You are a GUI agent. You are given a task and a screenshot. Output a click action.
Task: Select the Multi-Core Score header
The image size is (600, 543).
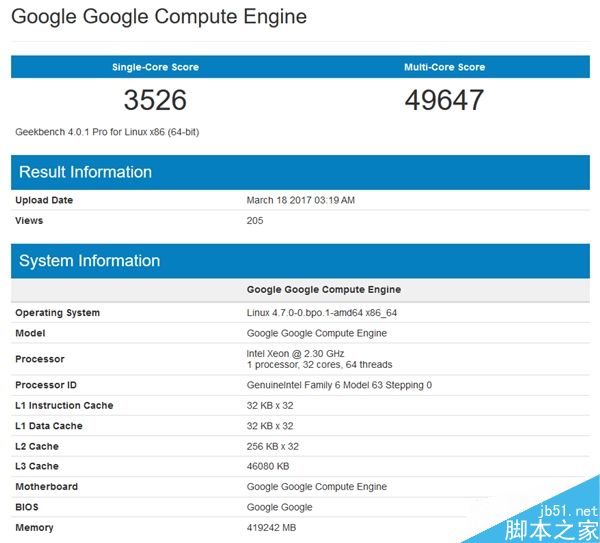coord(444,67)
